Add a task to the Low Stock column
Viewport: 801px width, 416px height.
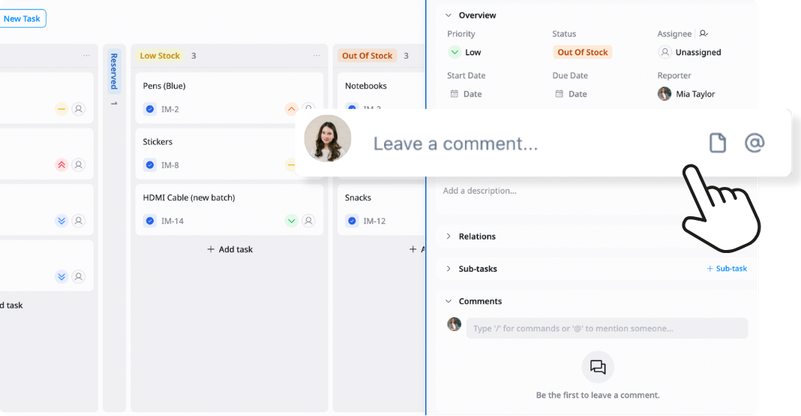(x=230, y=249)
